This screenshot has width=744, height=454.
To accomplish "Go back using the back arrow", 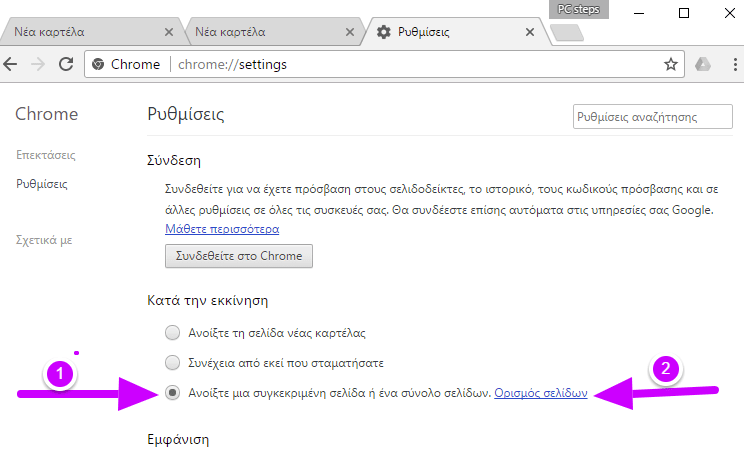I will 10,64.
